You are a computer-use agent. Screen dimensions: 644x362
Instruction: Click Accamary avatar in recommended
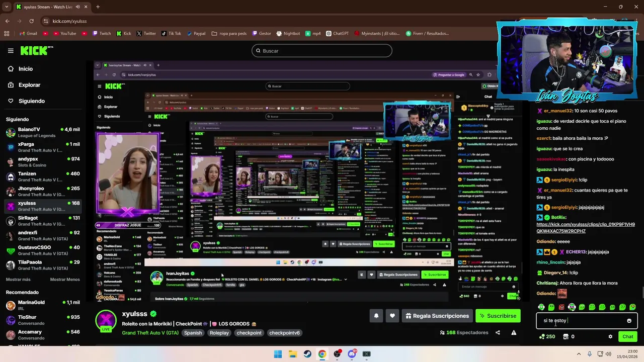click(11, 335)
